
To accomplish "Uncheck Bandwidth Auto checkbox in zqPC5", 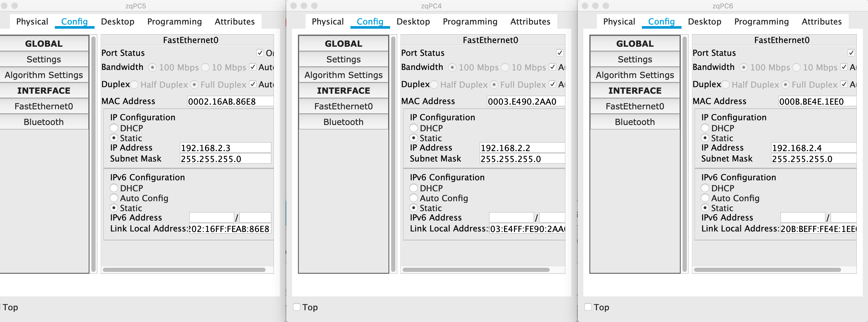I will click(253, 67).
